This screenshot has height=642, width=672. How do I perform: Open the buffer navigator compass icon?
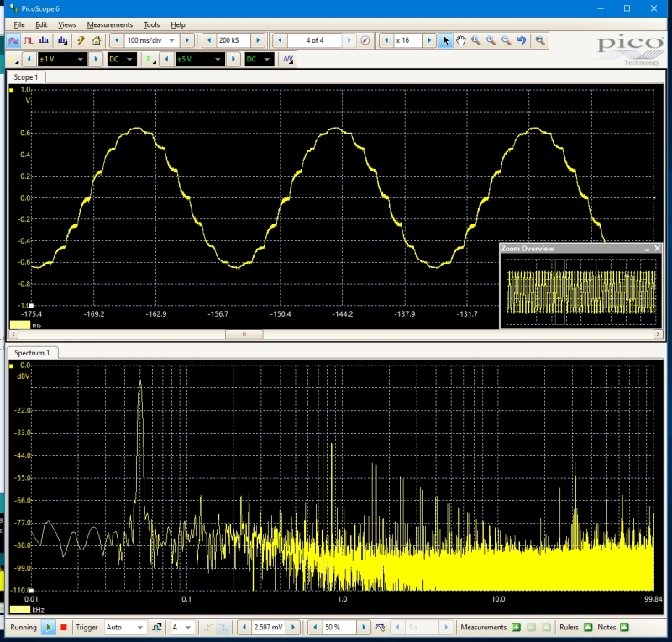(x=365, y=40)
